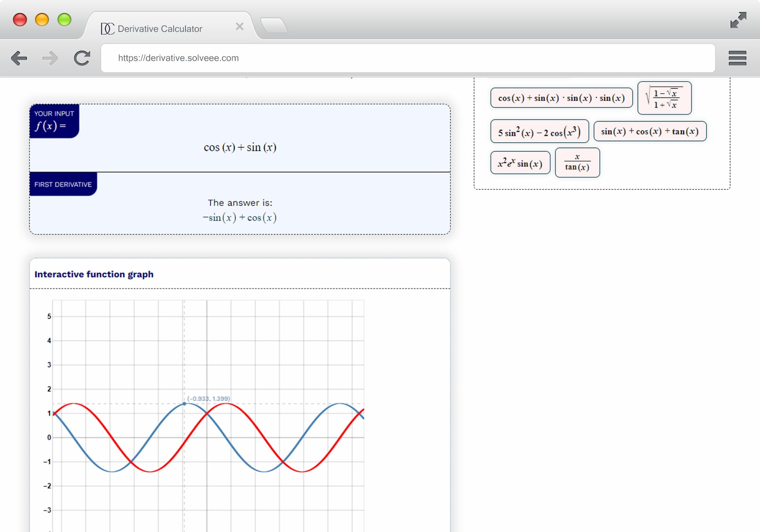Screen dimensions: 760x532
Task: Pick the x over tan(x) example
Action: point(577,163)
